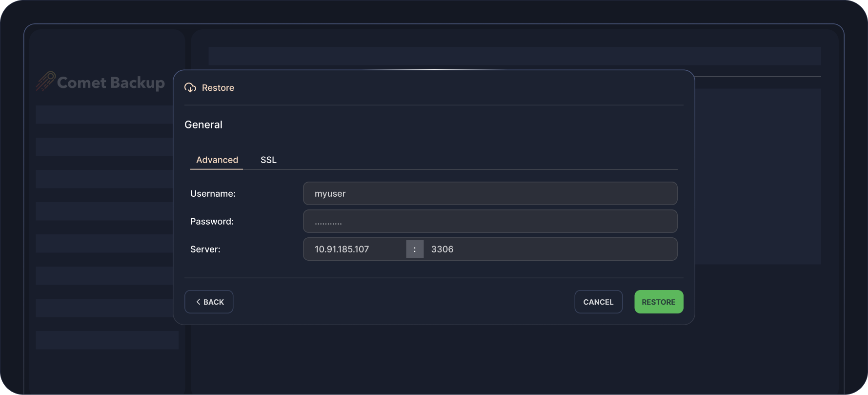Click the port field showing 3306
Viewport: 868px width, 395px height.
pos(550,249)
